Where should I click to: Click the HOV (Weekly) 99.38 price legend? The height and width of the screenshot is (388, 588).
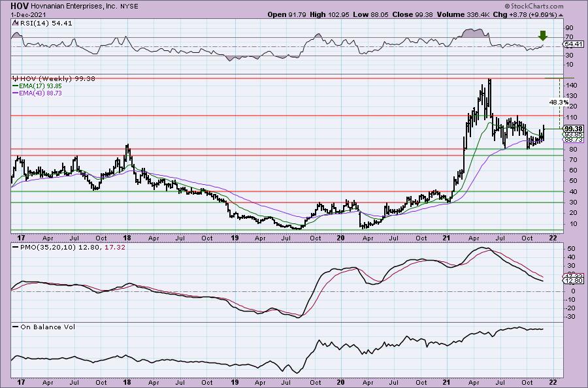pos(57,79)
